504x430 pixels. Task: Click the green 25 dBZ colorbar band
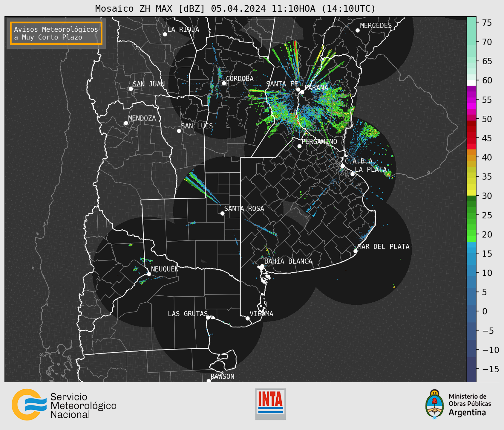[x=471, y=215]
